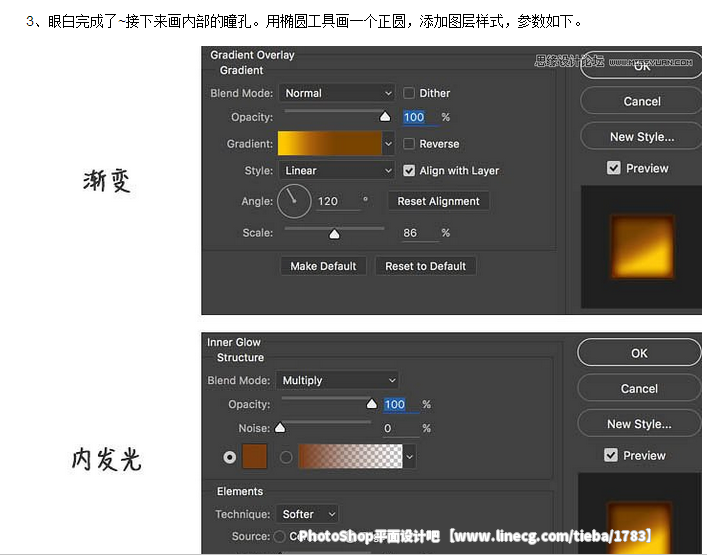
Task: Uncheck Align with Layer
Action: (x=409, y=170)
